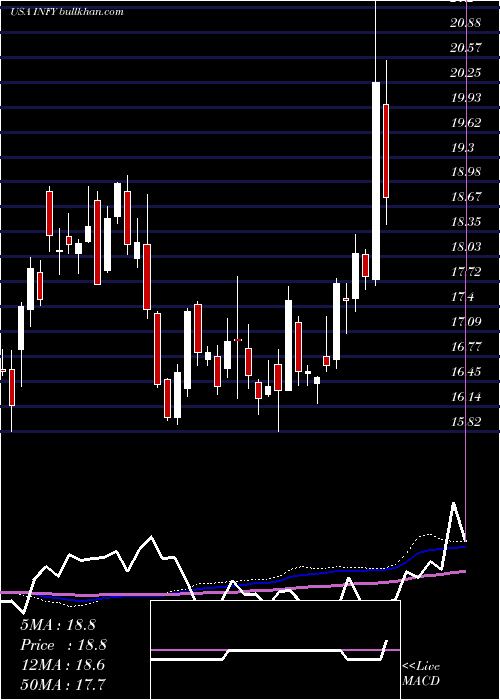
Task: Click the 20.88 price axis label
Action: click(x=466, y=22)
